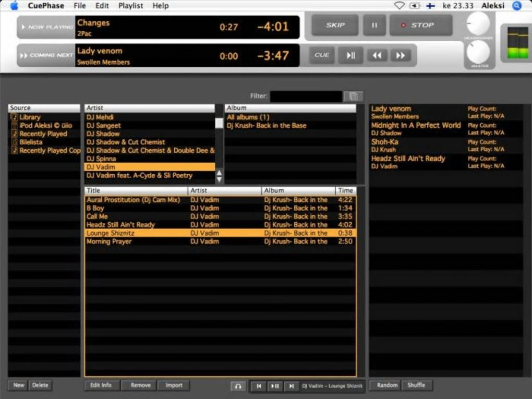Screen dimensions: 532x399
Task: Select track Call Me
Action: point(221,216)
